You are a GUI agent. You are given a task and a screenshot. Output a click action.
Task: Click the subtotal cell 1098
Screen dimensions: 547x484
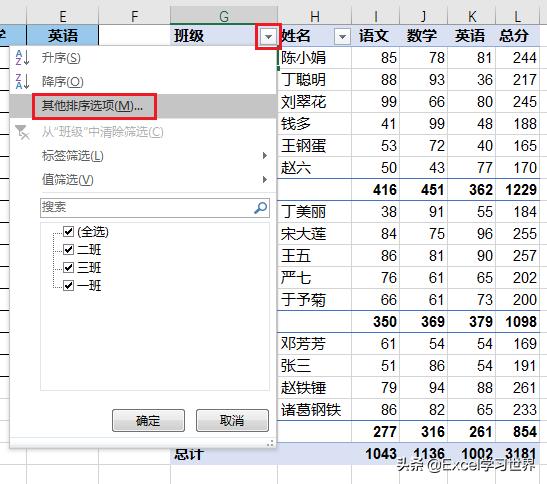pyautogui.click(x=518, y=322)
